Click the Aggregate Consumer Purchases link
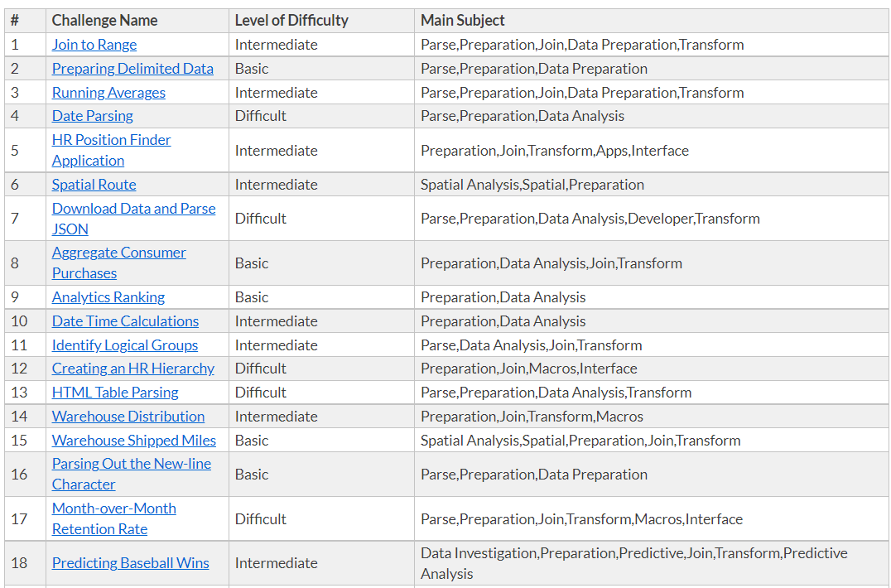Screen dimensions: 891x588 pos(118,253)
